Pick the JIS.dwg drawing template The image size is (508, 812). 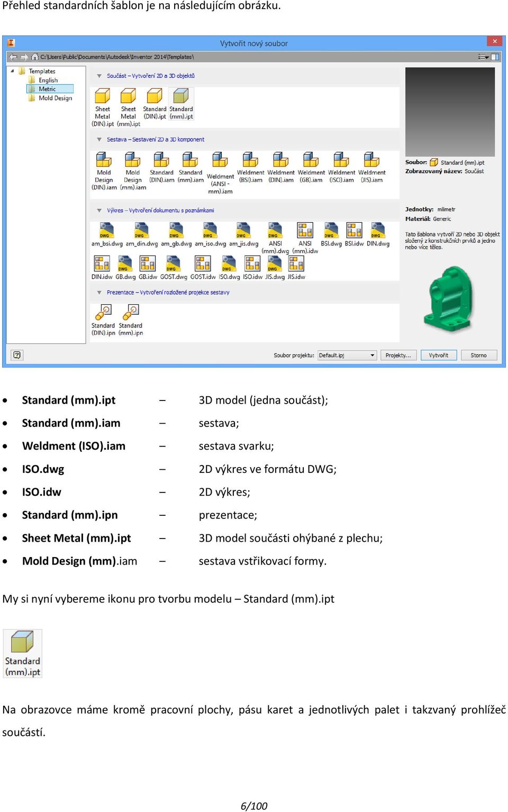click(x=275, y=268)
